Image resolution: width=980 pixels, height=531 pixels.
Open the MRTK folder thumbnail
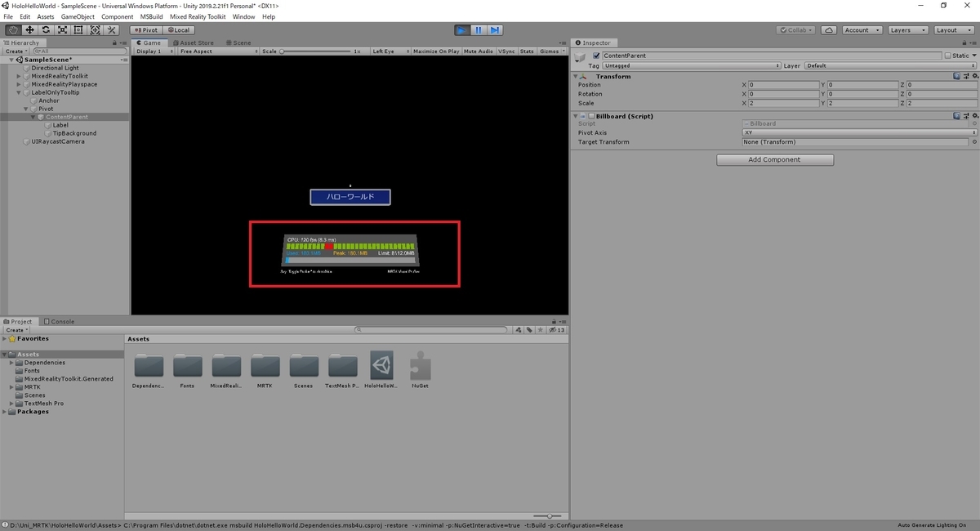click(265, 369)
